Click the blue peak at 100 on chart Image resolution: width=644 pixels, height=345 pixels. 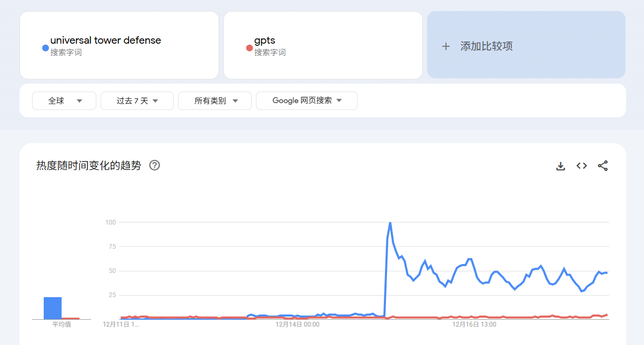click(390, 223)
